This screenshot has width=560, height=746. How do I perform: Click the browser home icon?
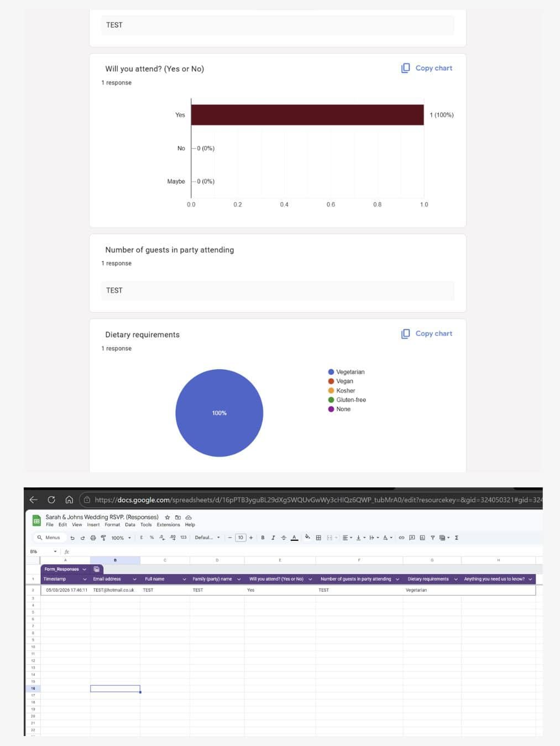[69, 500]
